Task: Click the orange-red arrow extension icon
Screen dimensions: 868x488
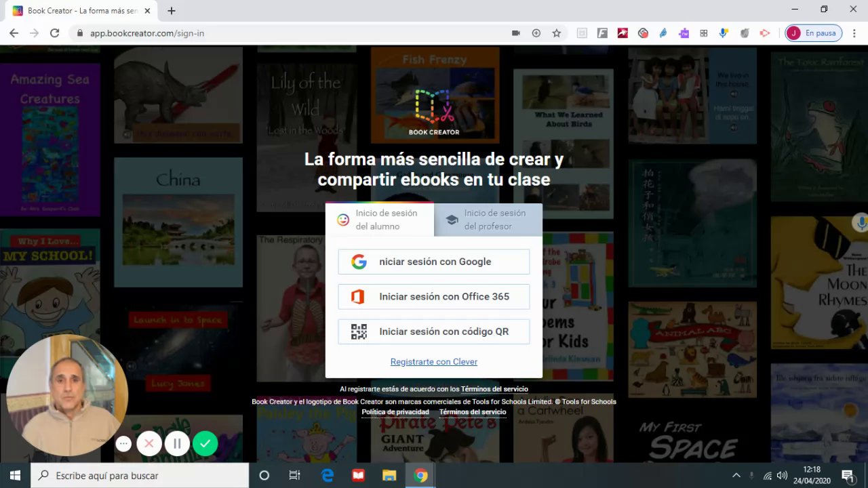Action: (x=765, y=33)
